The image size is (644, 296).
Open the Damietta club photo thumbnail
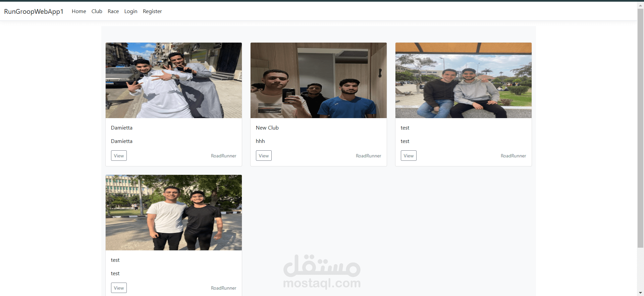174,80
